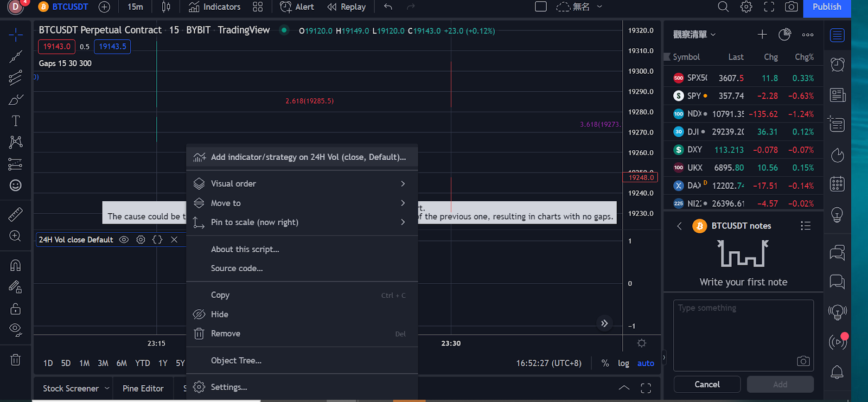868x402 pixels.
Task: Expand the Move to submenu
Action: pyautogui.click(x=302, y=203)
